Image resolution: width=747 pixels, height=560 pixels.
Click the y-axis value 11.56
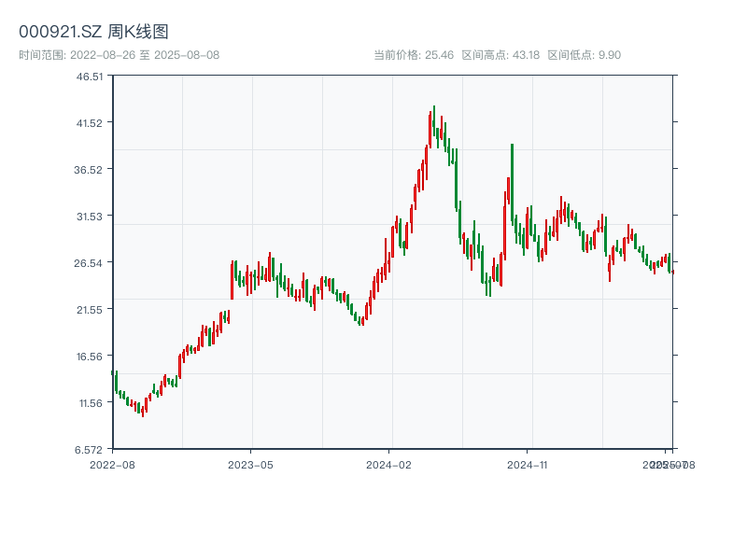(91, 403)
